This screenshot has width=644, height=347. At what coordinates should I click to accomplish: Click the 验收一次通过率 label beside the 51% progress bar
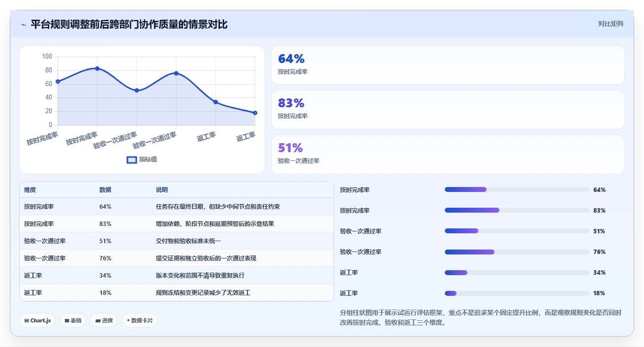(x=361, y=231)
